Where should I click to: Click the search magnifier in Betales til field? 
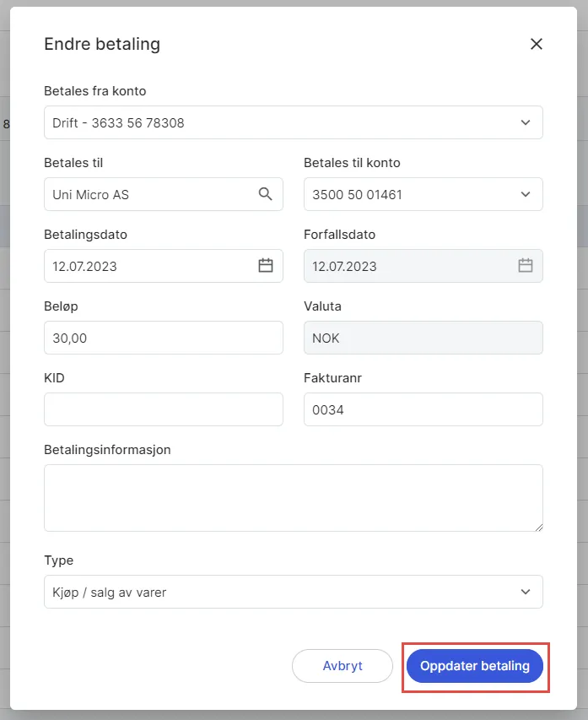click(267, 194)
